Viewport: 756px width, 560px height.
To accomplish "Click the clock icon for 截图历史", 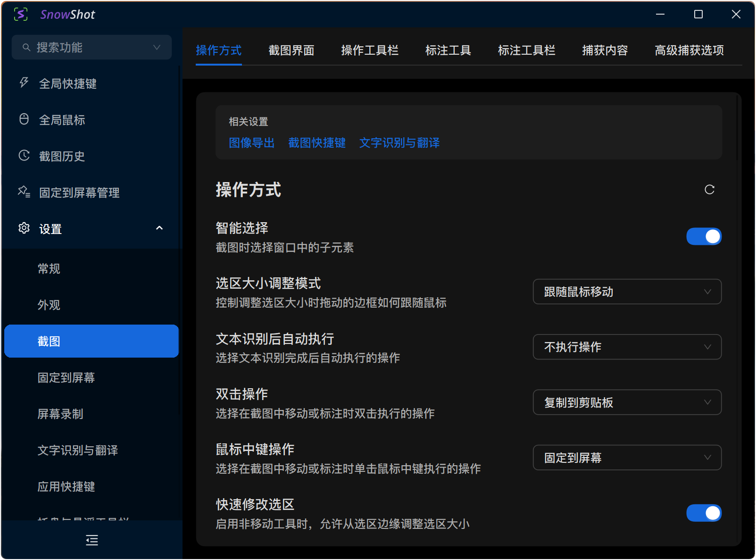I will point(24,156).
